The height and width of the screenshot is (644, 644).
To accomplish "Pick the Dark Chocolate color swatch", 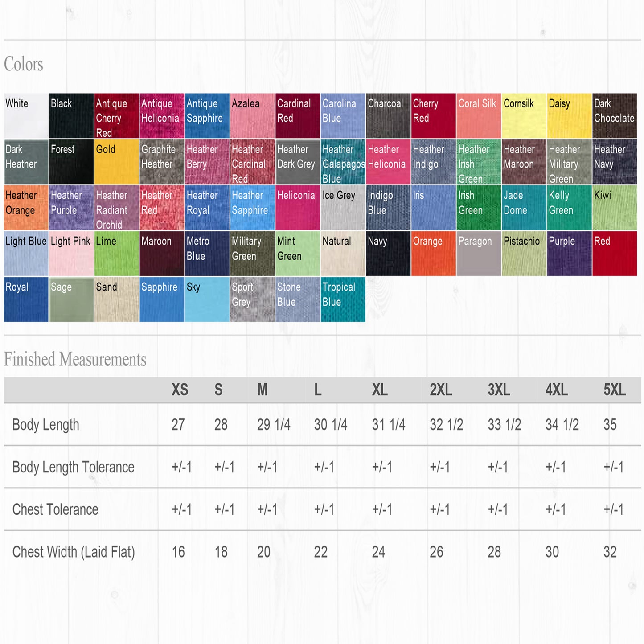I will pyautogui.click(x=615, y=116).
